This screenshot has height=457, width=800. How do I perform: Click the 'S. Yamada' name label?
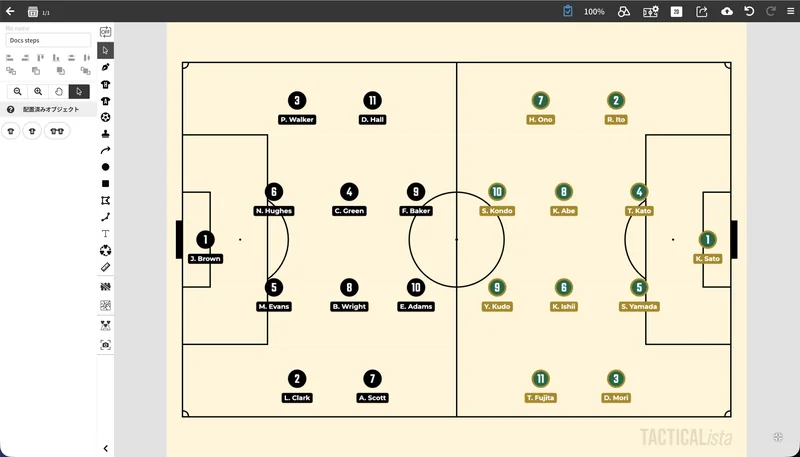pyautogui.click(x=639, y=307)
